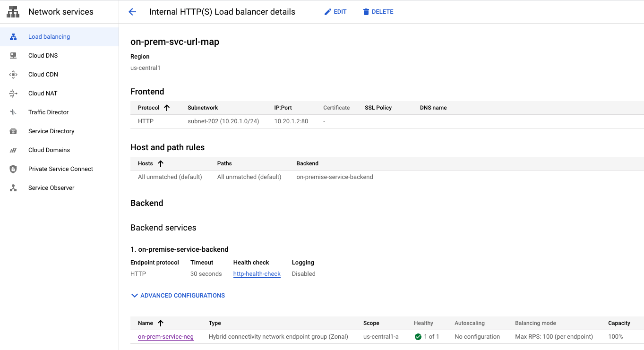Click the Network services logo icon
644x350 pixels.
point(13,11)
